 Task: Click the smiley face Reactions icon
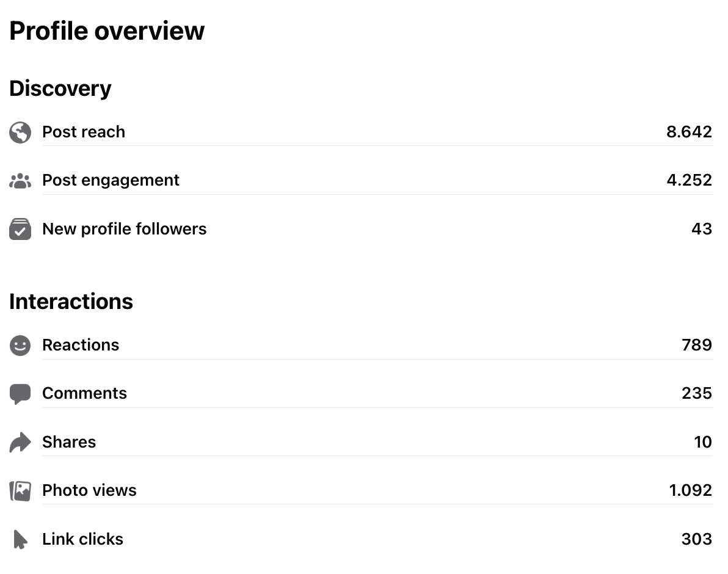point(20,345)
